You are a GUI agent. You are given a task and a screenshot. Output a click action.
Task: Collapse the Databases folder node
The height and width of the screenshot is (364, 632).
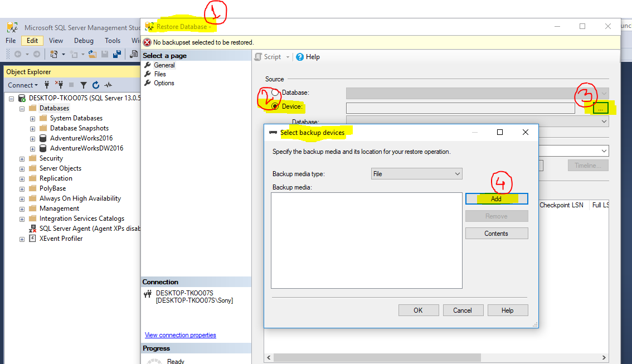click(22, 109)
